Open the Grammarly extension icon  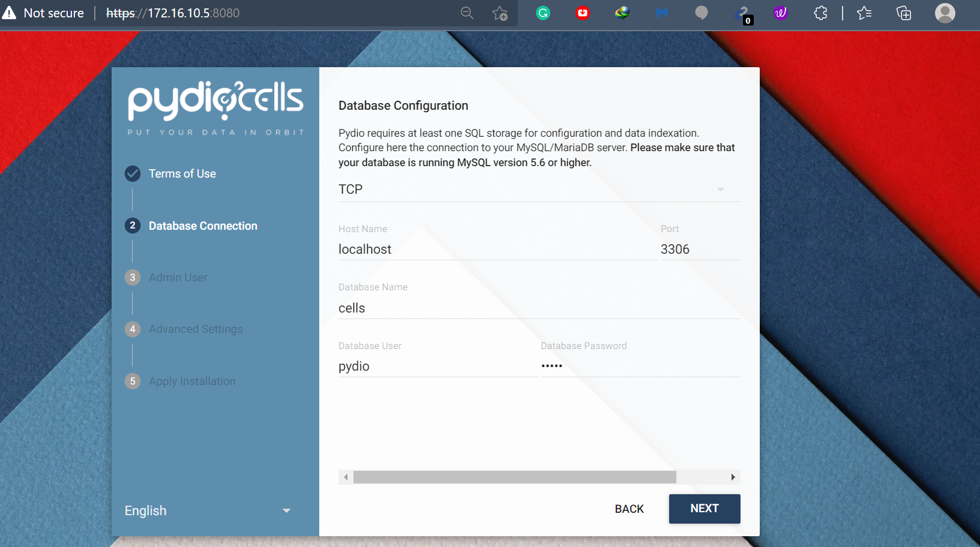tap(543, 13)
